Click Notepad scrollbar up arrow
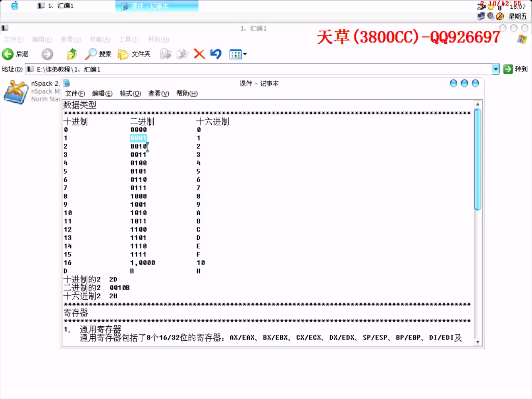This screenshot has height=399, width=532. pos(478,104)
